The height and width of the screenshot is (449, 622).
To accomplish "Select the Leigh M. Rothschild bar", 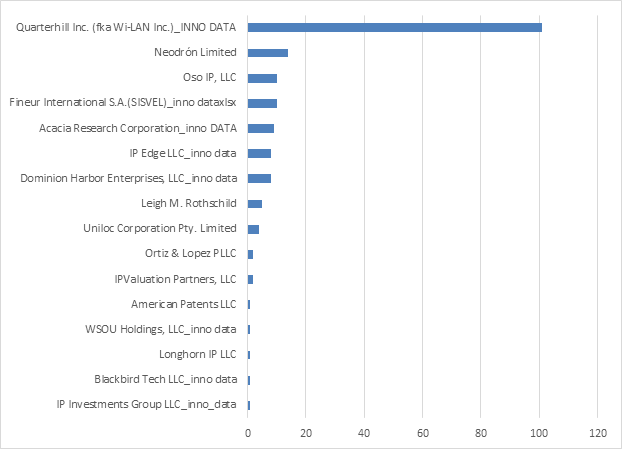I will pos(255,204).
